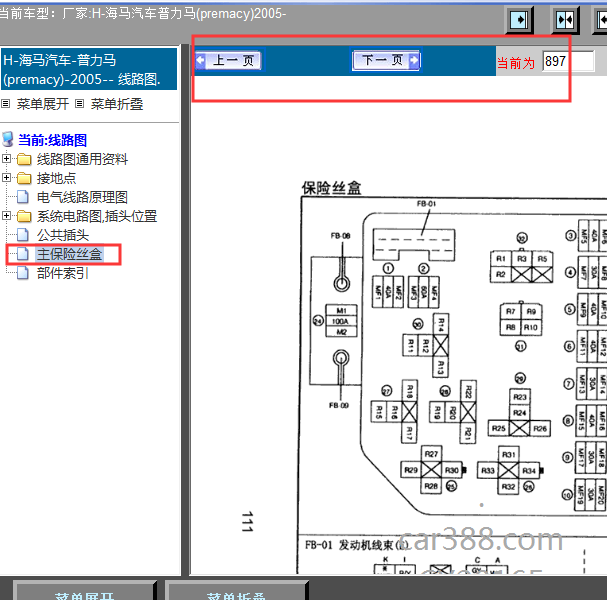The width and height of the screenshot is (607, 600).
Task: Click the small list icon before 菜单展开
Action: tap(5, 104)
